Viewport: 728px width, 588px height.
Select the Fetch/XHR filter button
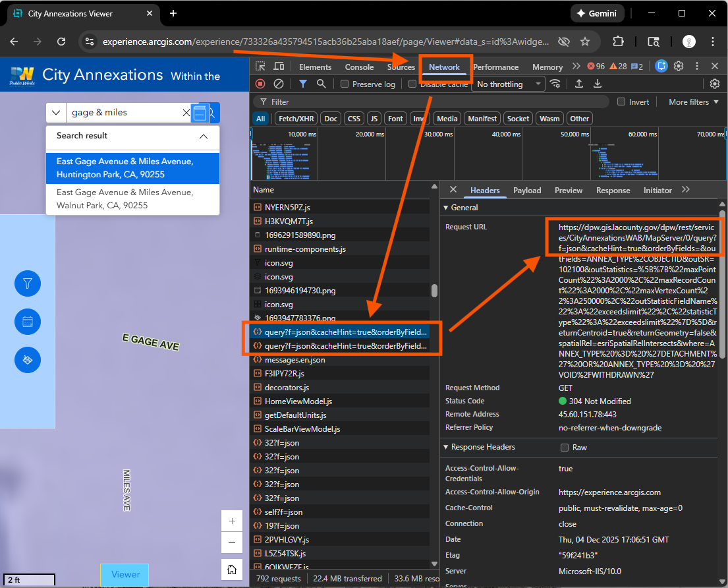296,119
